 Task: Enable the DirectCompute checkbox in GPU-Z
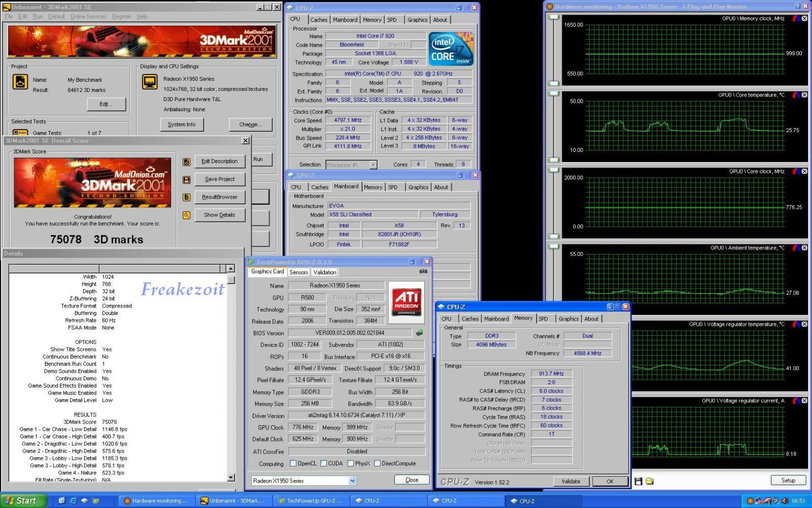[x=377, y=463]
